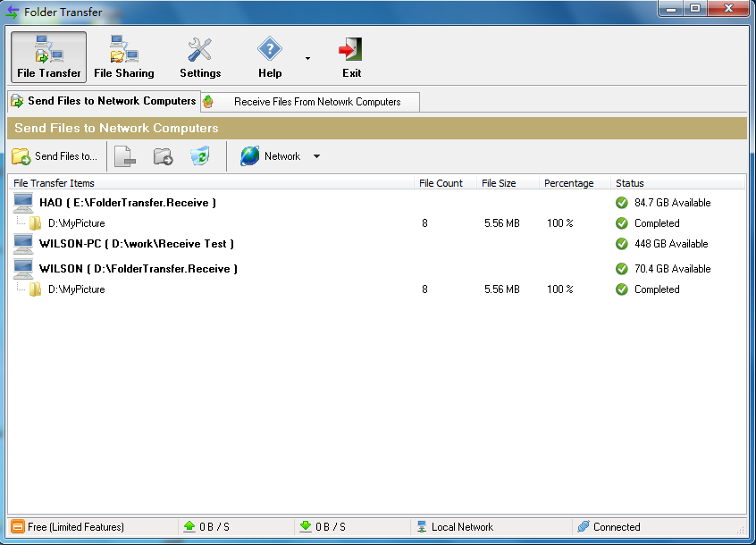Viewport: 756px width, 545px height.
Task: Select D:\MyPicture under WILSON
Action: (77, 289)
